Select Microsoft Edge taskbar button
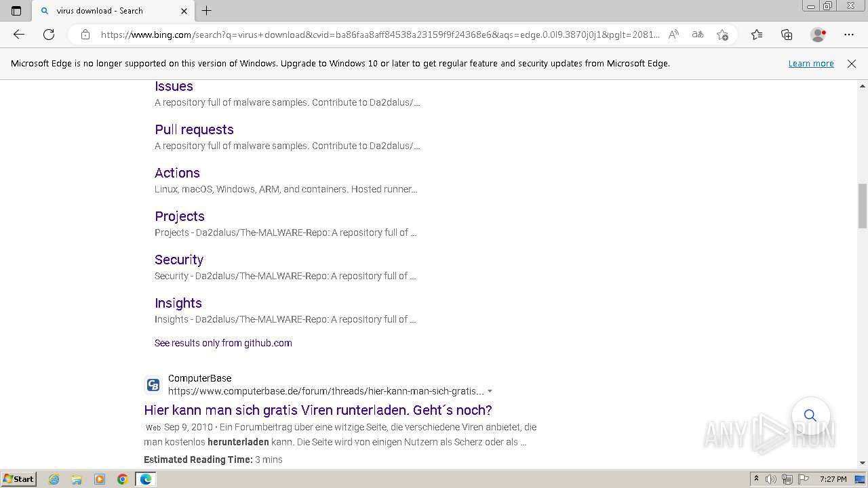Viewport: 868px width, 488px height. tap(146, 479)
